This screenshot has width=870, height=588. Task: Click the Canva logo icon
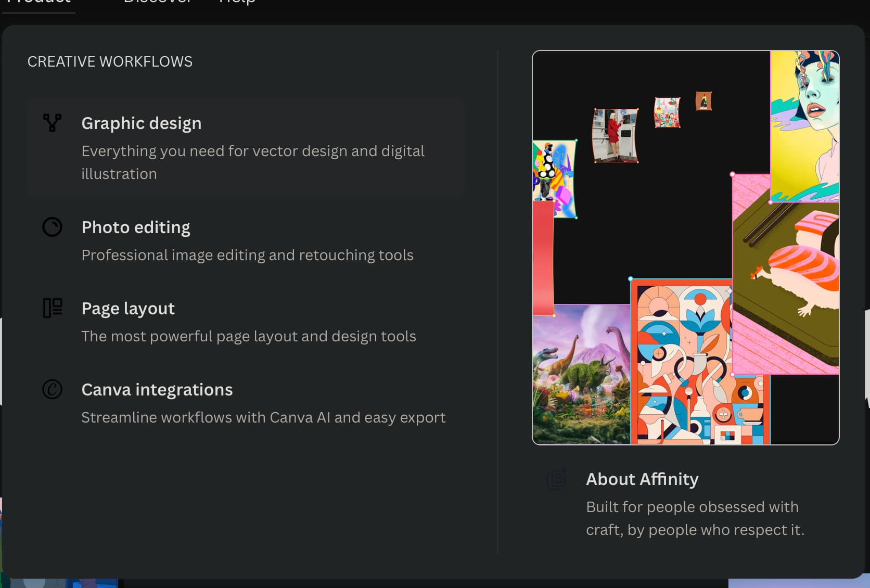52,389
